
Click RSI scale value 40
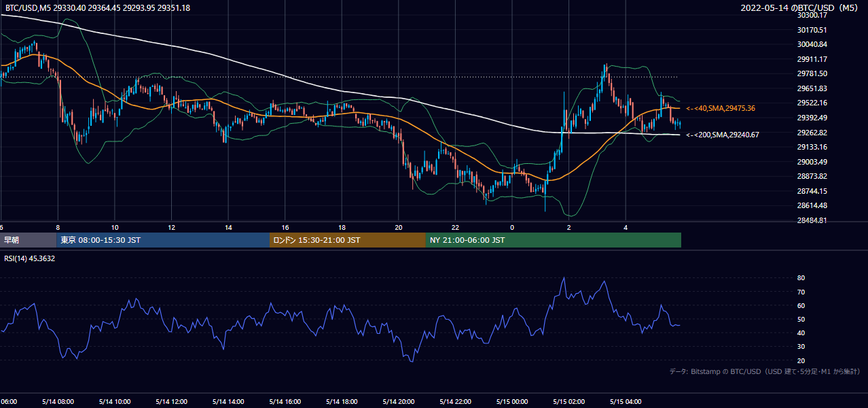pos(801,333)
